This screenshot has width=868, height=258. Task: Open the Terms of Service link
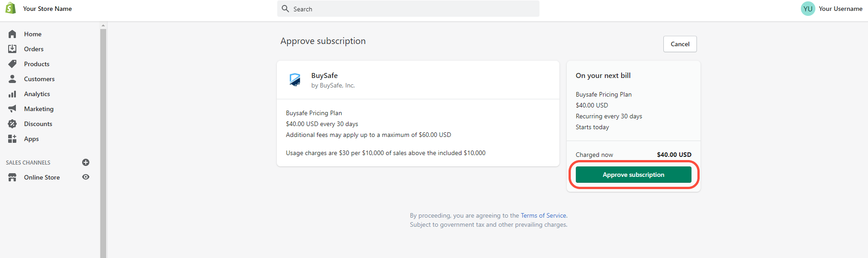[x=544, y=215]
